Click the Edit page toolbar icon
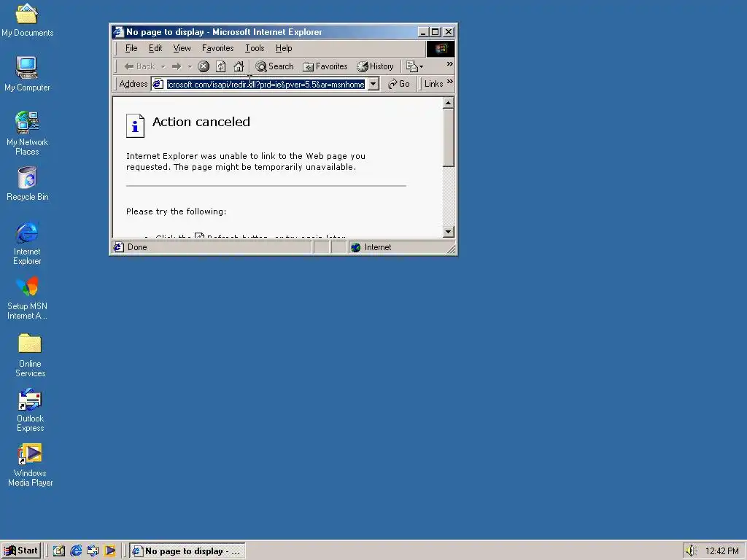The image size is (747, 560). pos(412,66)
